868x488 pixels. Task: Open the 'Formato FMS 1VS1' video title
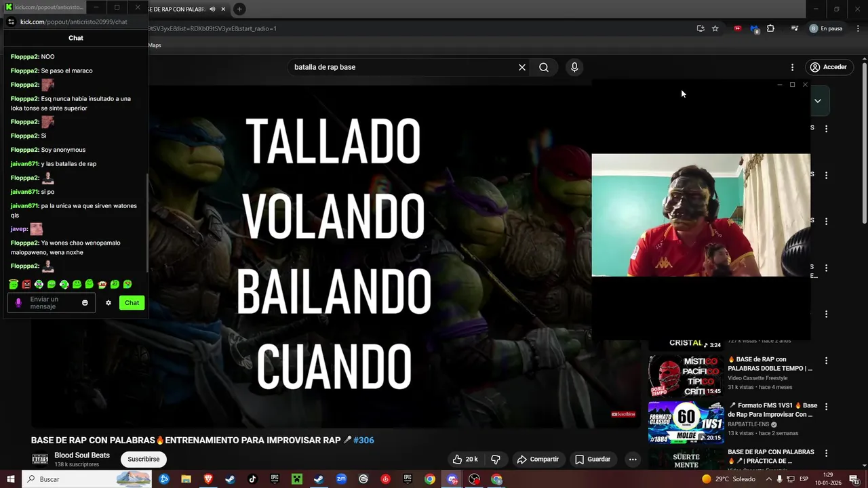[772, 410]
